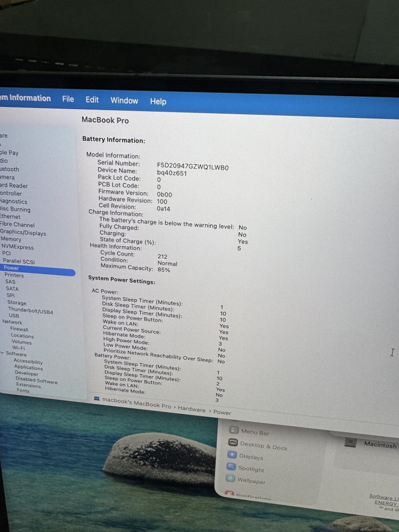Click the Macintosh disk icon in background window
The width and height of the screenshot is (399, 532).
[351, 443]
